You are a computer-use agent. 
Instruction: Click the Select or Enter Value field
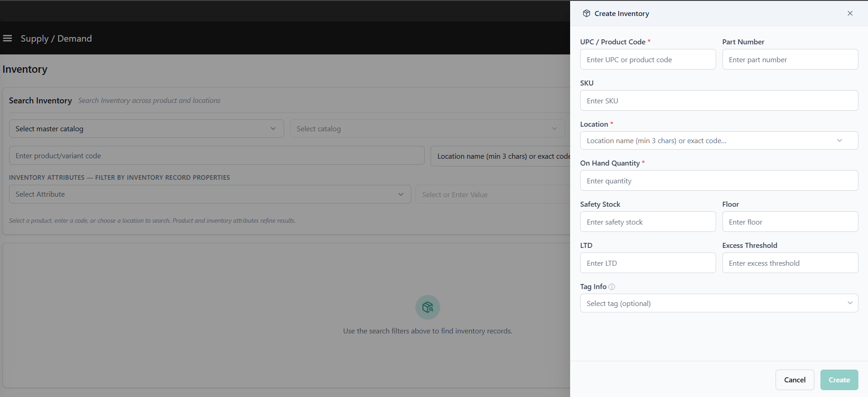click(x=493, y=194)
